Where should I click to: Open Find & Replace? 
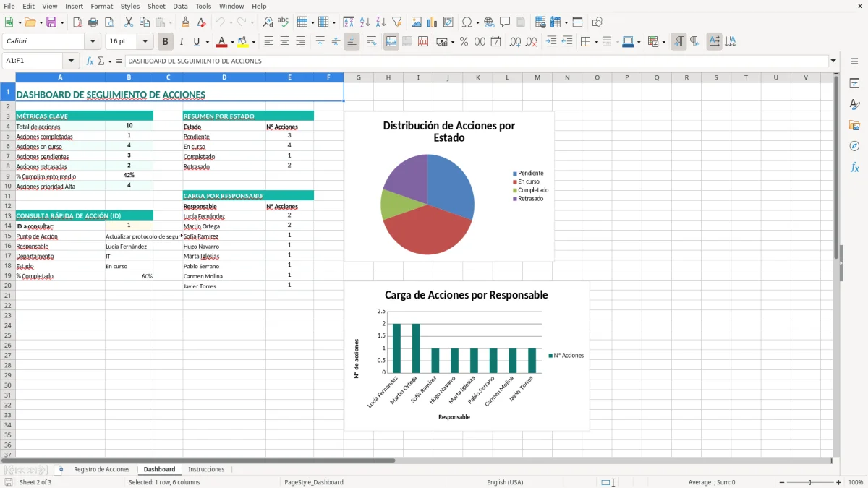pyautogui.click(x=268, y=22)
